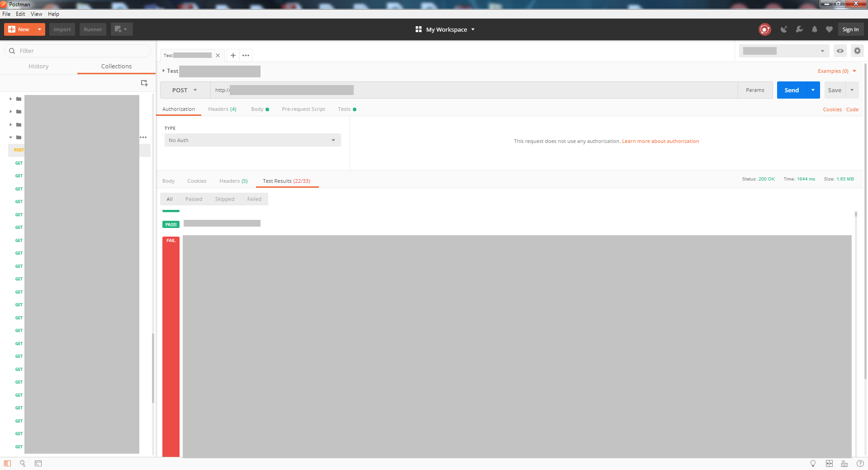Image resolution: width=868 pixels, height=470 pixels.
Task: Open the My Workspace dropdown
Action: [445, 29]
